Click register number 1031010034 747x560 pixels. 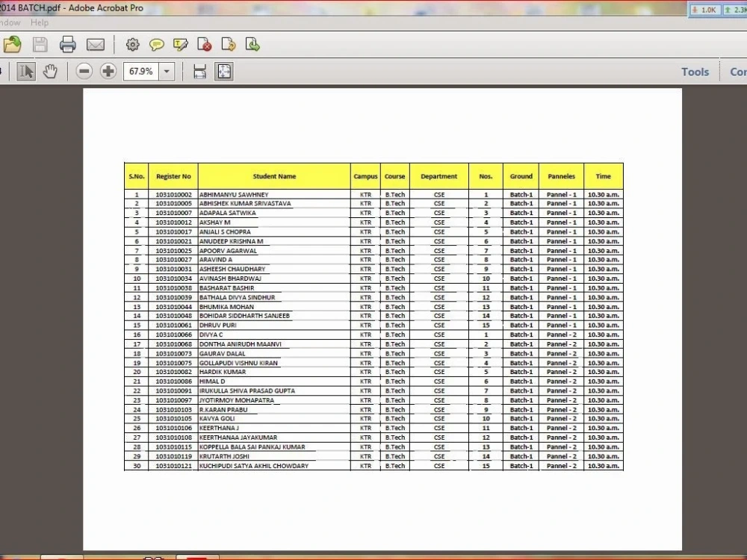point(173,279)
